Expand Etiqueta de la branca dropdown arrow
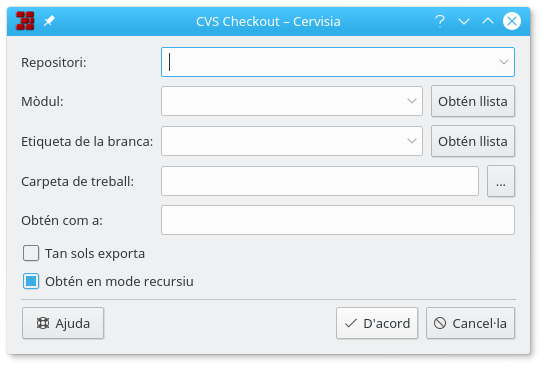 coord(412,141)
